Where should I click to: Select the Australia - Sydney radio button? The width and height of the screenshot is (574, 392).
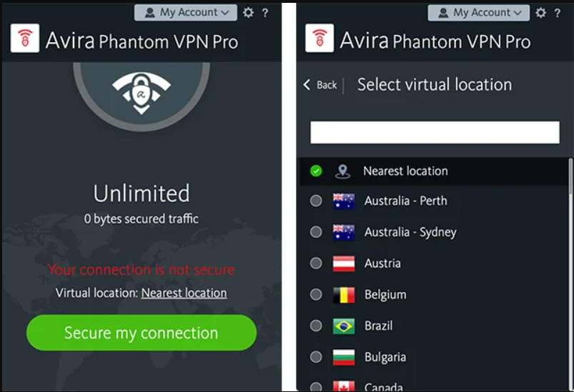coord(316,232)
